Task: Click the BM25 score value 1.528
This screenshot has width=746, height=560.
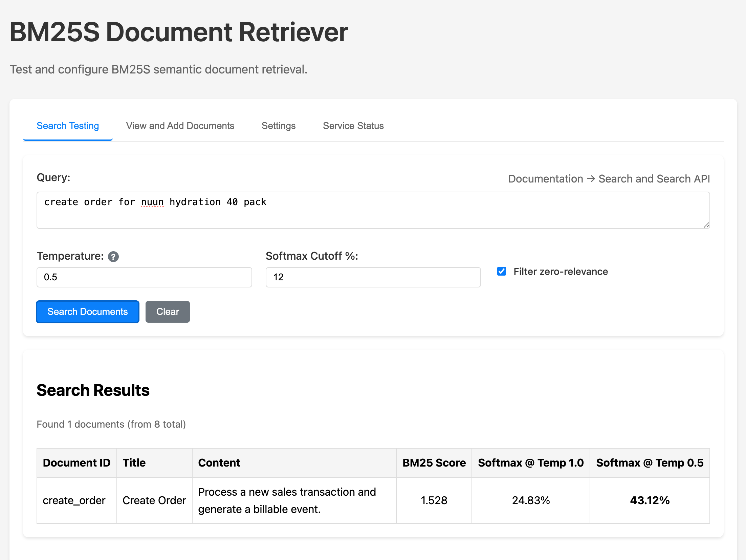Action: pyautogui.click(x=434, y=500)
